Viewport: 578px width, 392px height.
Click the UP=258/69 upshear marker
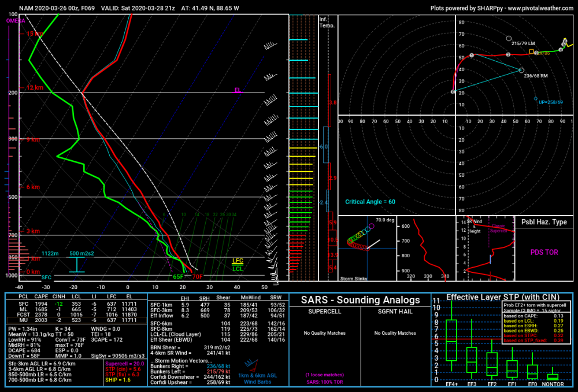tap(536, 99)
